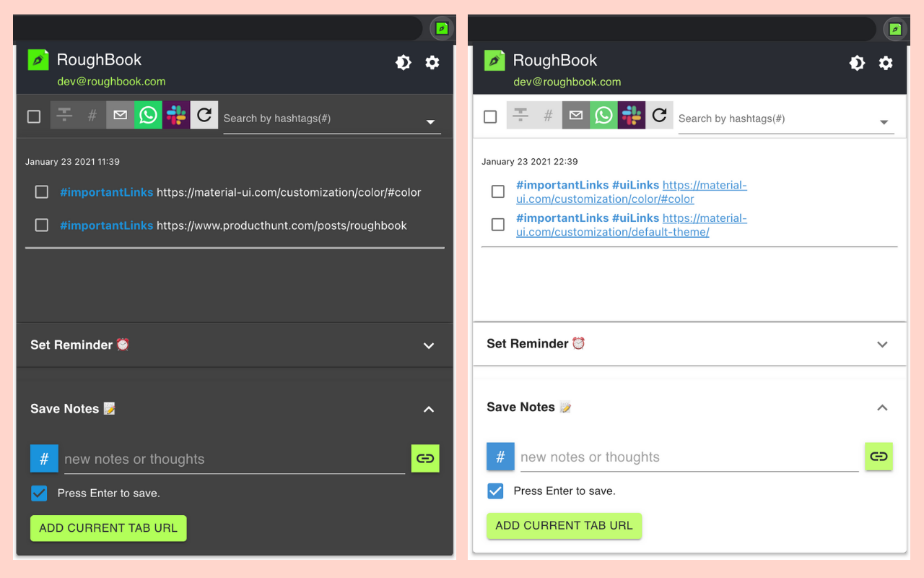The image size is (924, 578).
Task: Click January 23 2021 11:39 date
Action: 72,162
